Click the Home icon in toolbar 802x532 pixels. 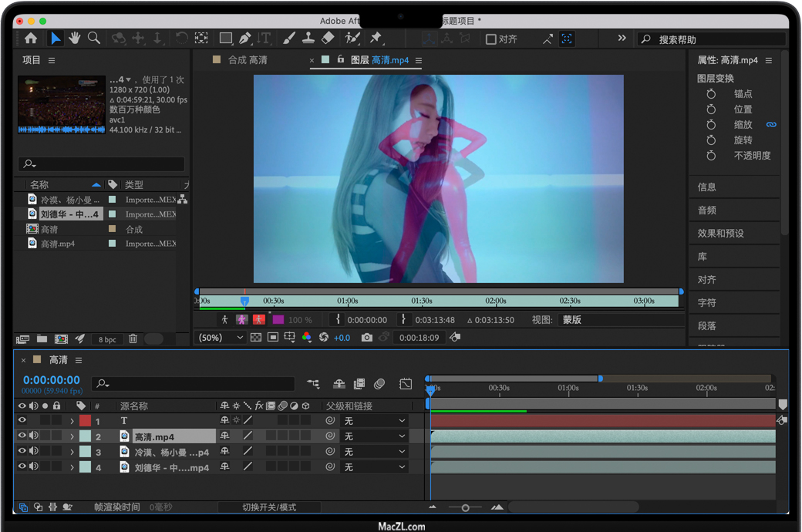tap(31, 38)
